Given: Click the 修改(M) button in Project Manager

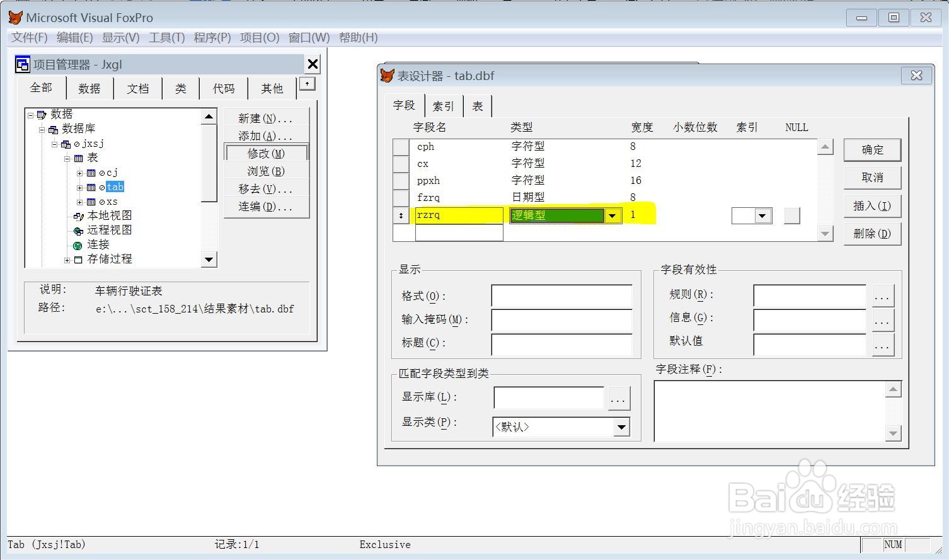Looking at the screenshot, I should (267, 153).
